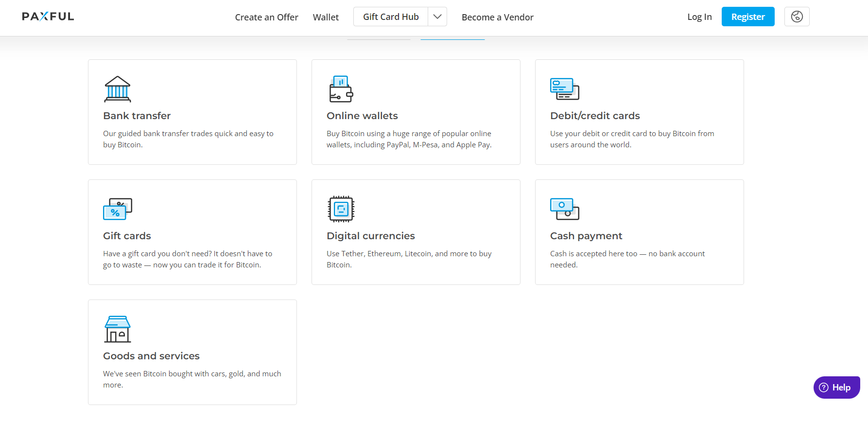Open Become a Vendor page

tap(498, 18)
